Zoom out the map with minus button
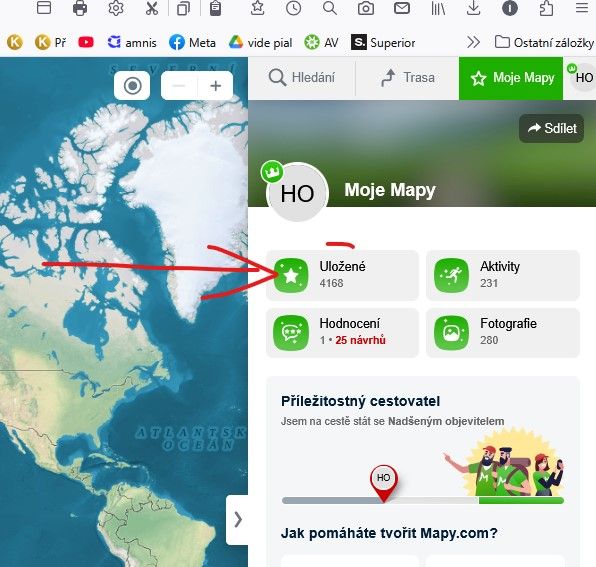The image size is (596, 567). click(179, 86)
